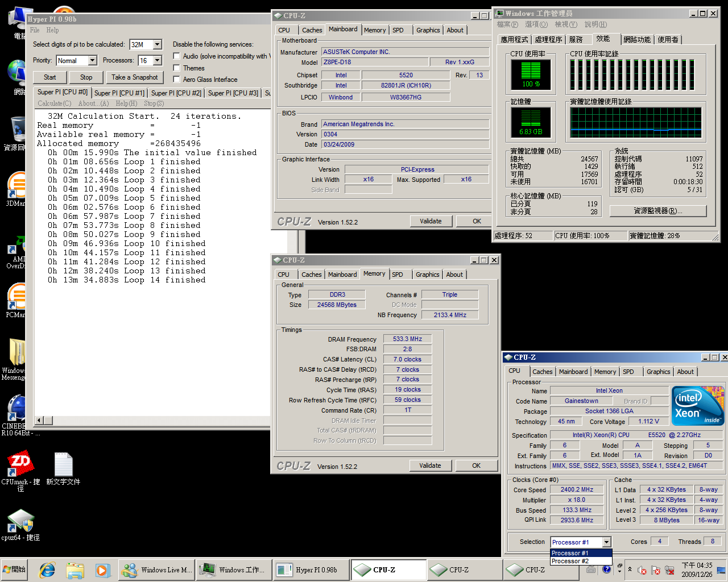This screenshot has height=582, width=728.
Task: Open the processor Selection dropdown arrow
Action: tap(606, 542)
